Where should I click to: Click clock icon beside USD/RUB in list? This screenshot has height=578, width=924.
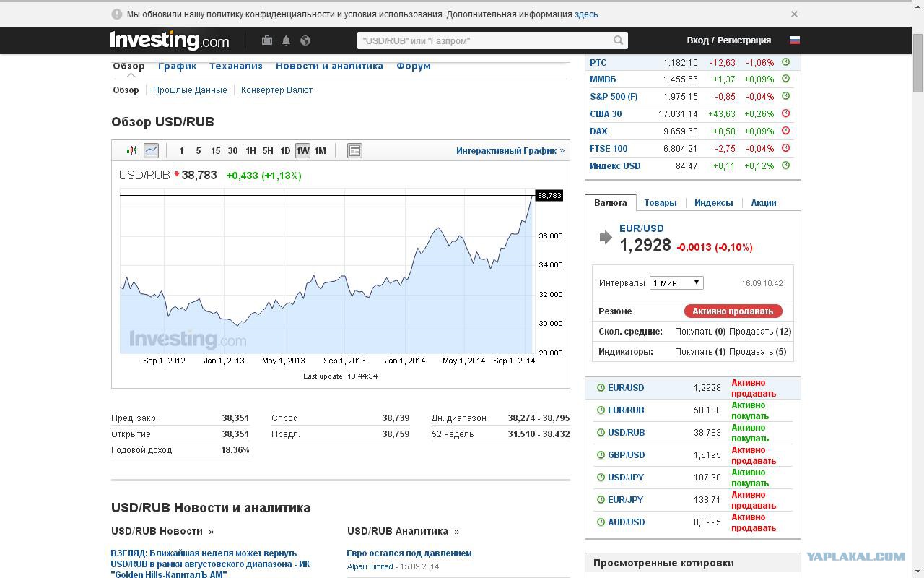pyautogui.click(x=601, y=433)
